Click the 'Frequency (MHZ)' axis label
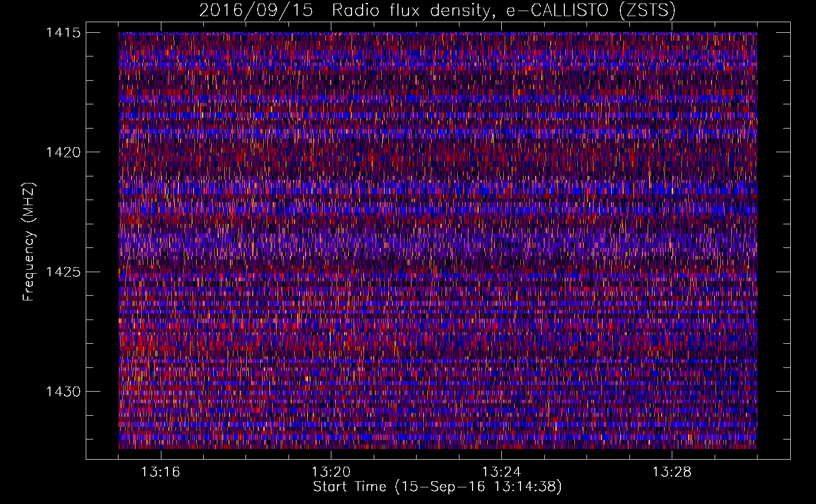This screenshot has height=504, width=816. click(x=29, y=241)
